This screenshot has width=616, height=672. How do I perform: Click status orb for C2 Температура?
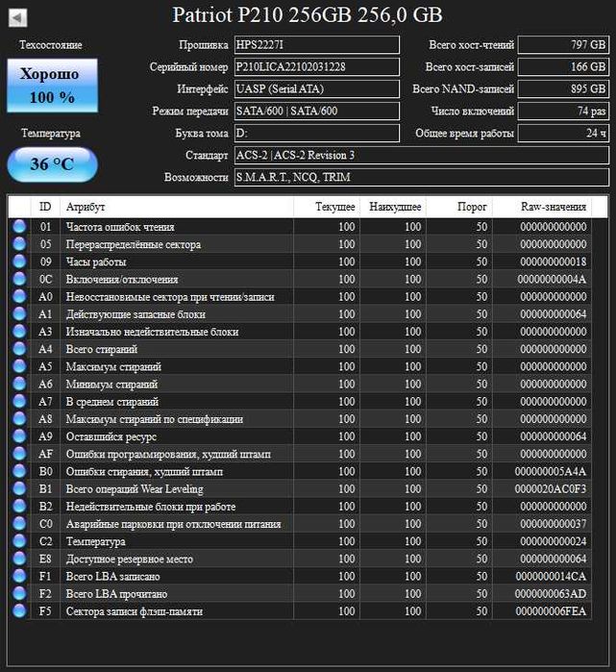[x=19, y=541]
